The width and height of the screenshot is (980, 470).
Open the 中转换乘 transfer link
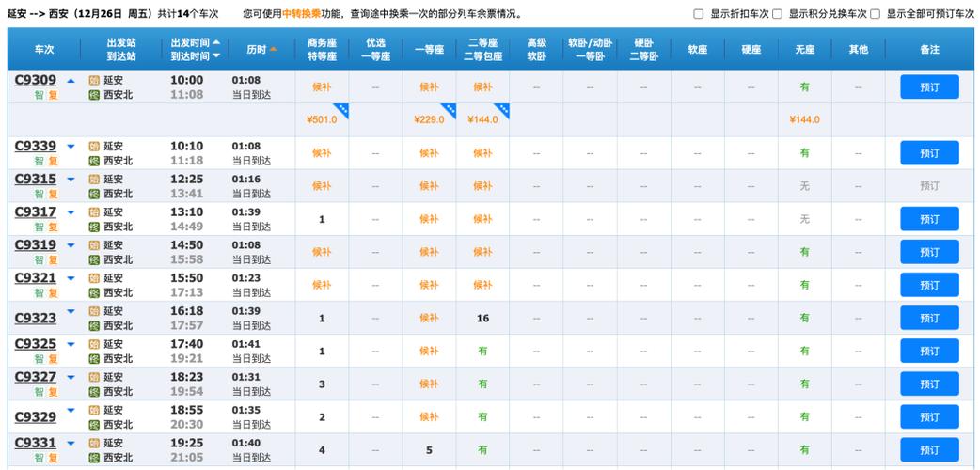click(303, 14)
